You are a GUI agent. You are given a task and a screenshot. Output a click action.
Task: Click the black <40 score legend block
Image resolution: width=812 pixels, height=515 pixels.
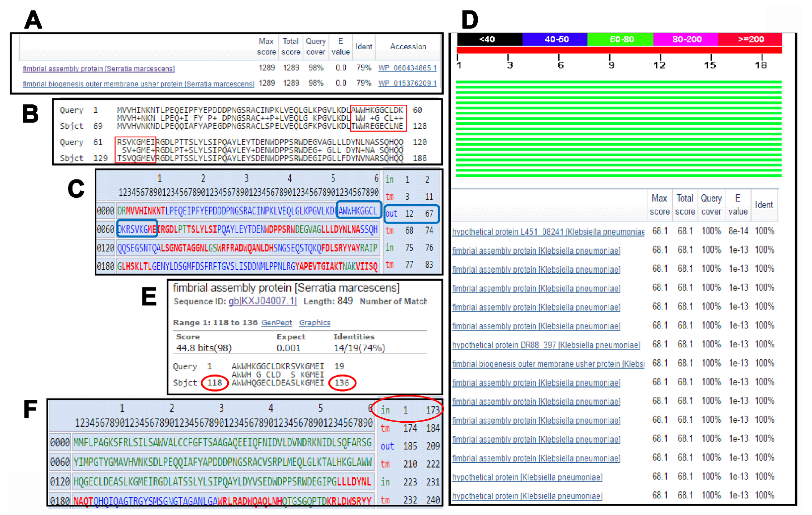click(x=489, y=39)
